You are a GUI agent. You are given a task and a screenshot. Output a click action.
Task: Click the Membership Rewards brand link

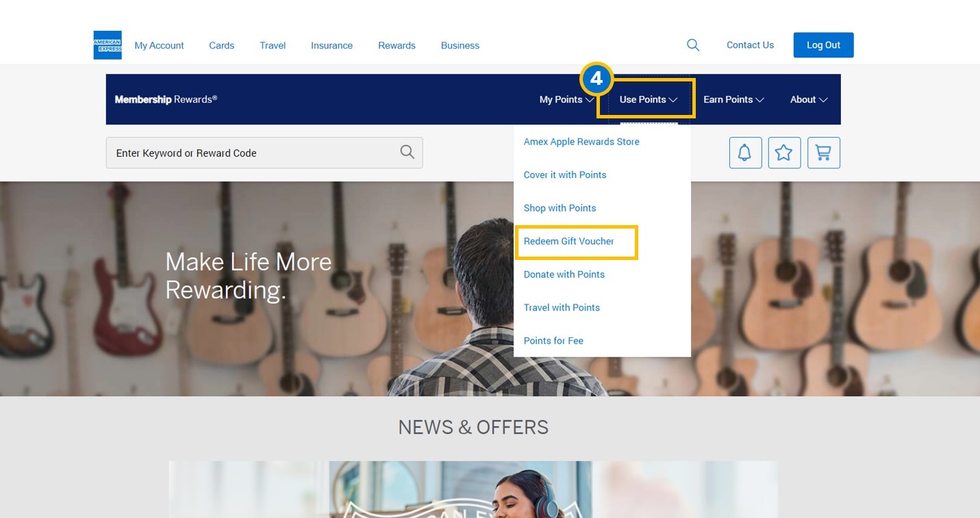point(166,99)
